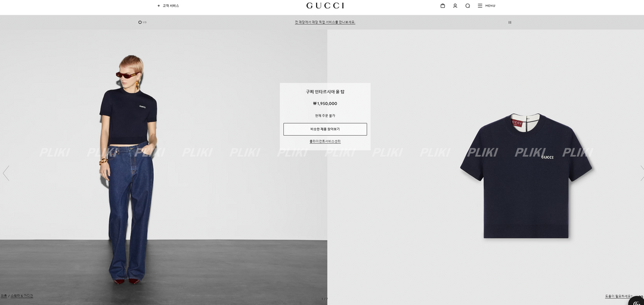
Task: Open the account profile icon
Action: click(x=455, y=6)
